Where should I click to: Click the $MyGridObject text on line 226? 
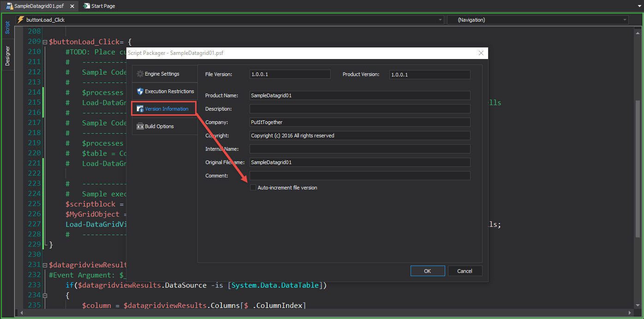click(92, 214)
